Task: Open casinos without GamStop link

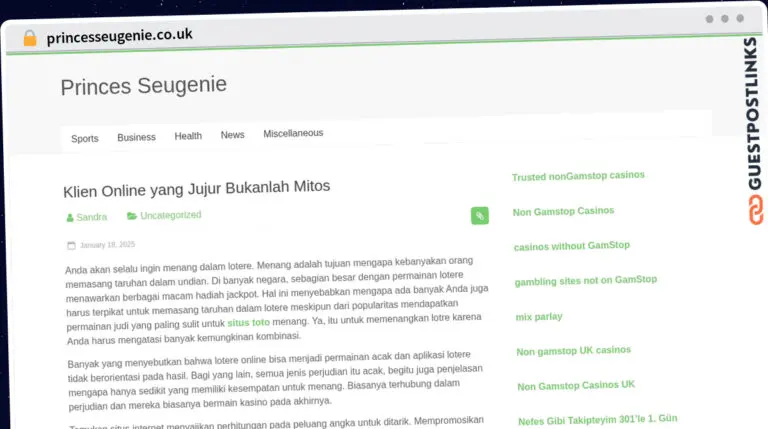Action: (x=572, y=246)
